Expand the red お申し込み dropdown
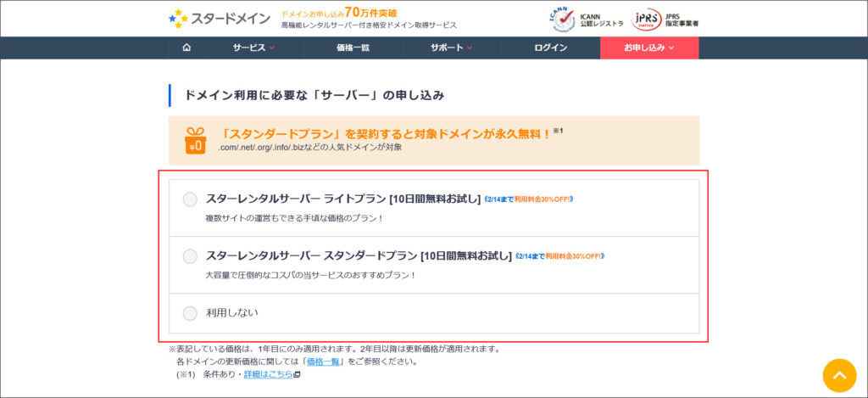868x398 pixels. coord(649,48)
